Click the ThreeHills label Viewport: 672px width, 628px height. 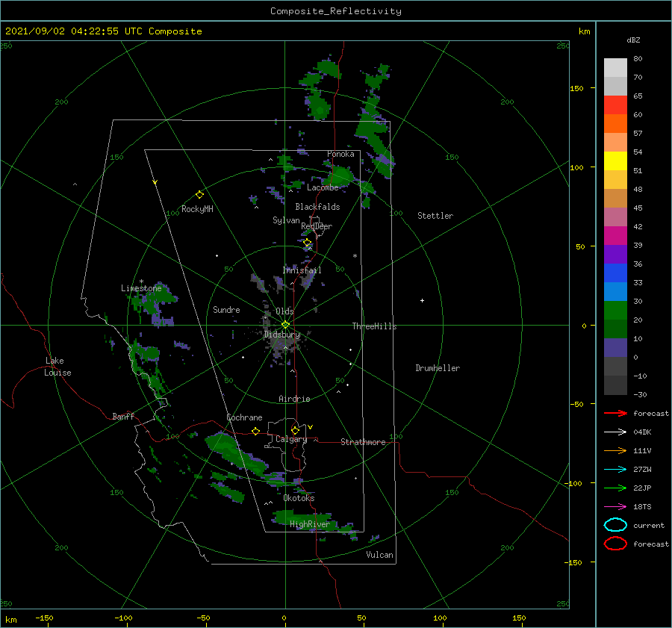[375, 326]
